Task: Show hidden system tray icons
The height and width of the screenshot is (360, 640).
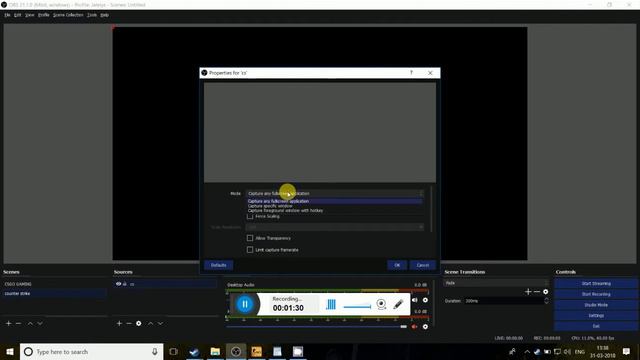Action: pos(527,351)
